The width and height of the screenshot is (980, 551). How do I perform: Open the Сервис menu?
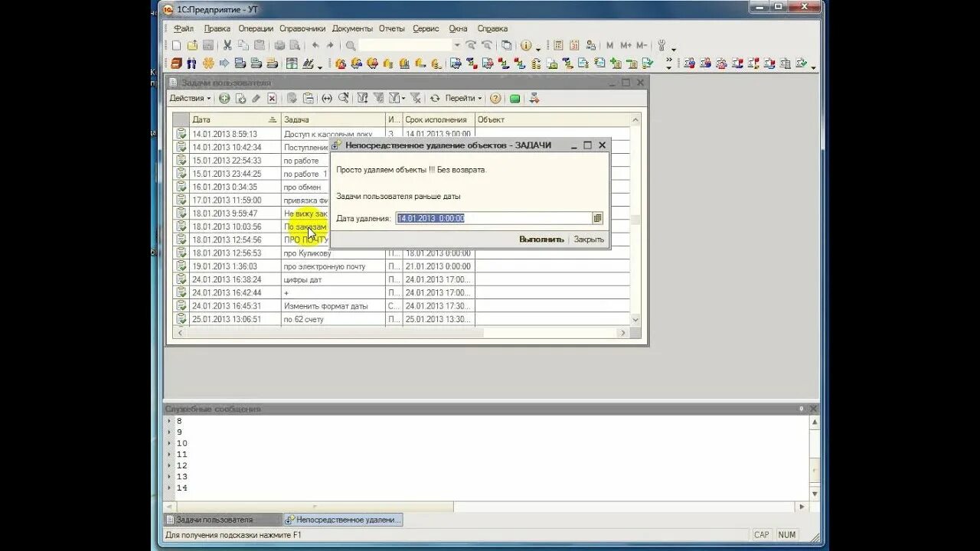click(426, 28)
